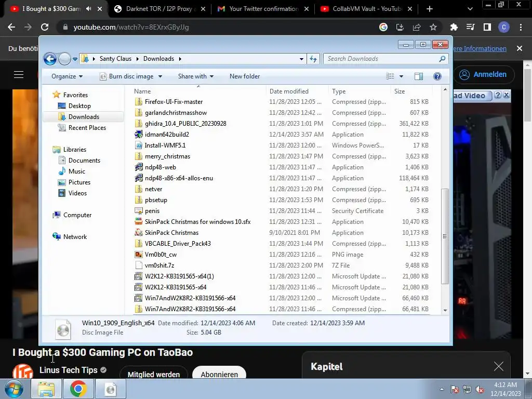Screen dimensions: 532x399
Task: Open media controls icon in Chrome toolbar
Action: 470,27
